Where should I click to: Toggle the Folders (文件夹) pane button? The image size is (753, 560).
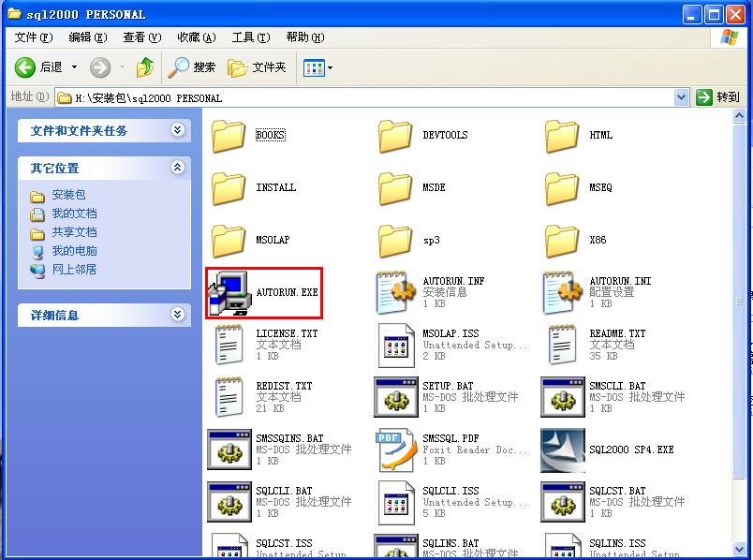point(257,67)
